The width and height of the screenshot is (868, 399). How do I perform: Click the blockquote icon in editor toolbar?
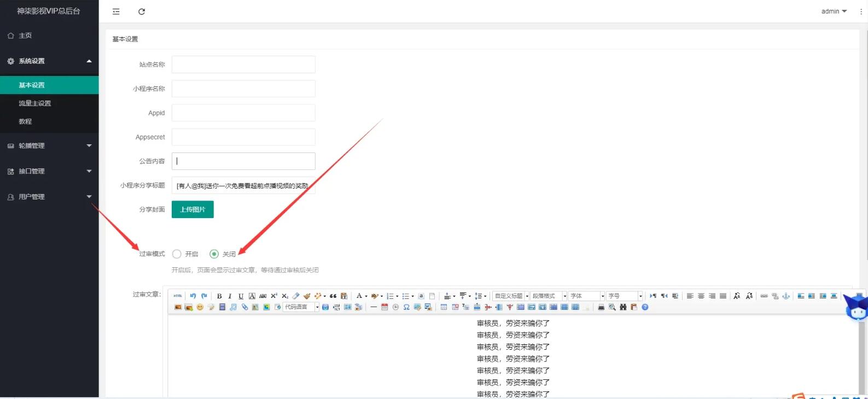pyautogui.click(x=333, y=296)
